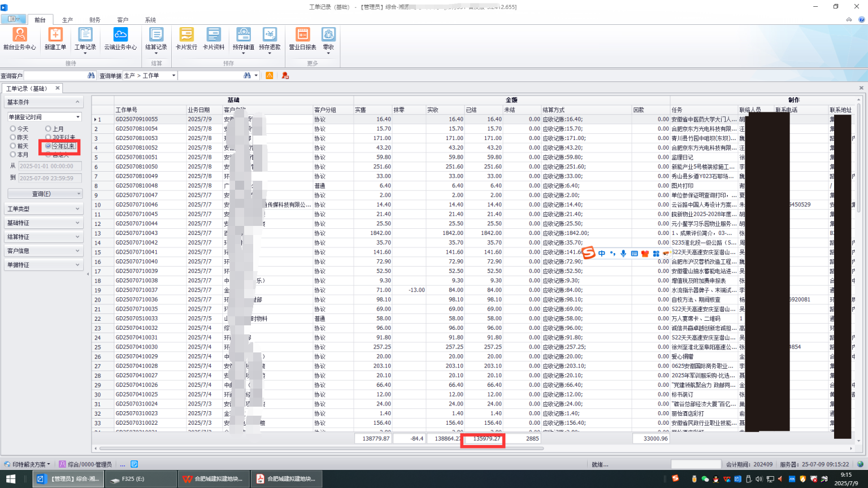Click the horizontal scrollbar below the table
The width and height of the screenshot is (868, 488).
pos(322,448)
